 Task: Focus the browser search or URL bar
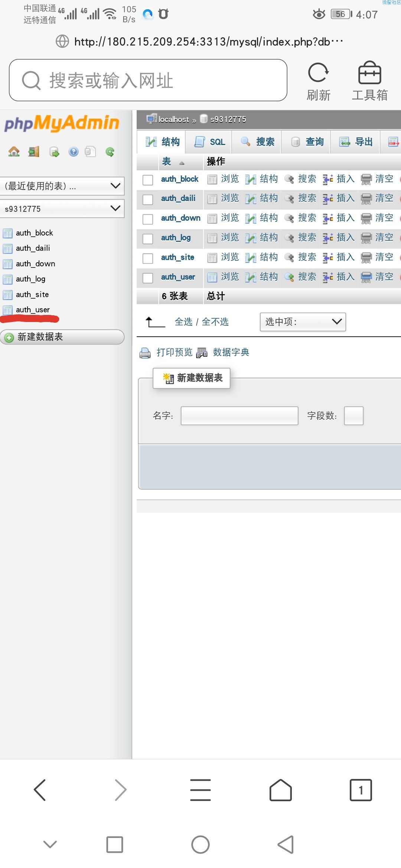point(148,80)
